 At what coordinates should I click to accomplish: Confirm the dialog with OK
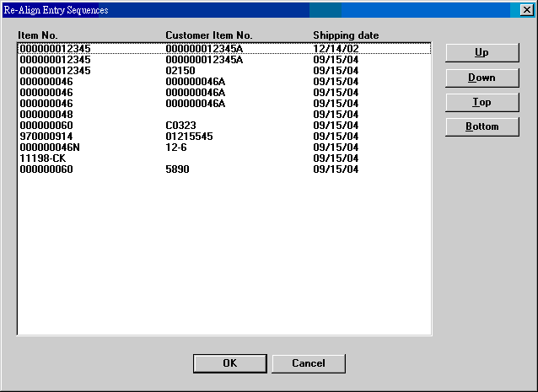[x=229, y=363]
